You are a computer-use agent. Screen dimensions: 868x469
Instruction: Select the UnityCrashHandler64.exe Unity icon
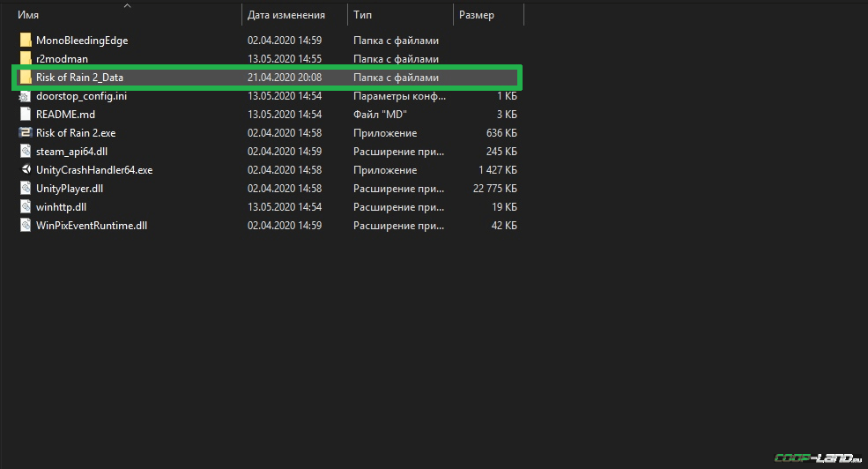coord(25,170)
